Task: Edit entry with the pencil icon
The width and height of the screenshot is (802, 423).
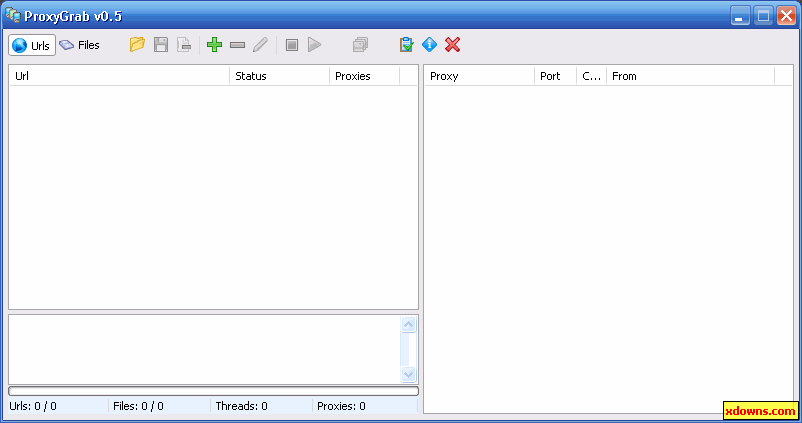Action: 260,44
